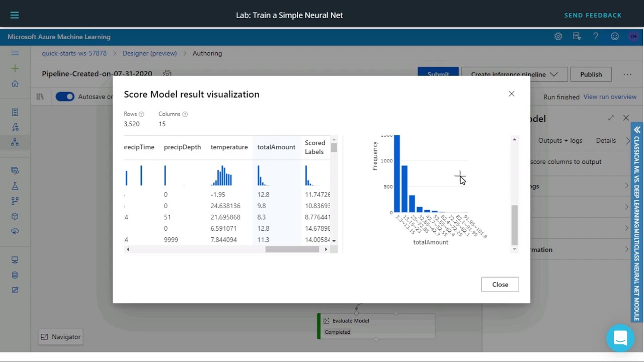Click the Close button in dialog
This screenshot has height=362, width=644.
click(x=500, y=285)
